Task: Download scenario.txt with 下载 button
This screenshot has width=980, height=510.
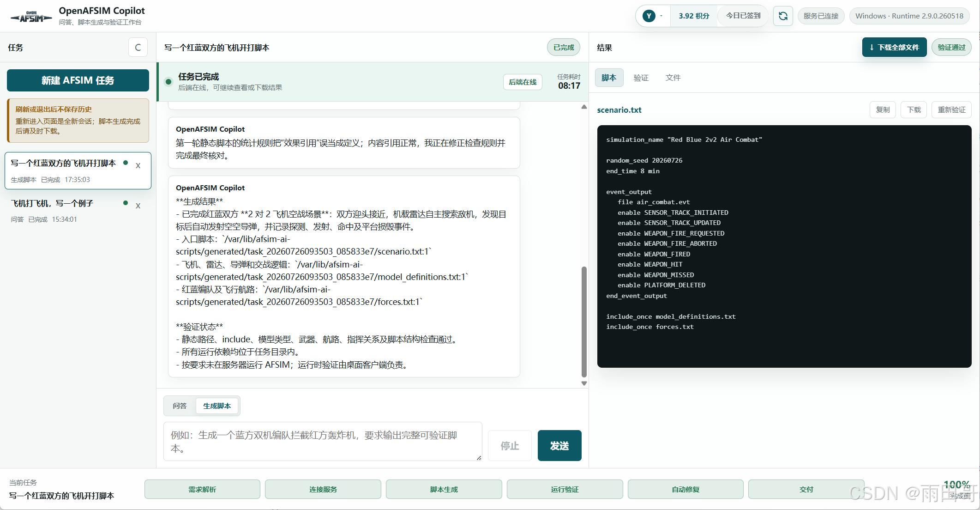Action: click(x=914, y=109)
